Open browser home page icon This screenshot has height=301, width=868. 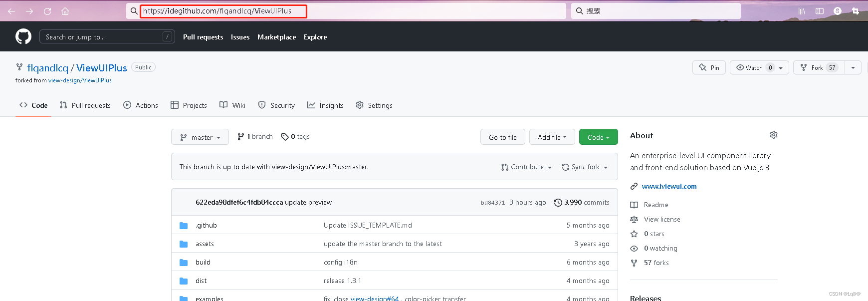[x=65, y=11]
